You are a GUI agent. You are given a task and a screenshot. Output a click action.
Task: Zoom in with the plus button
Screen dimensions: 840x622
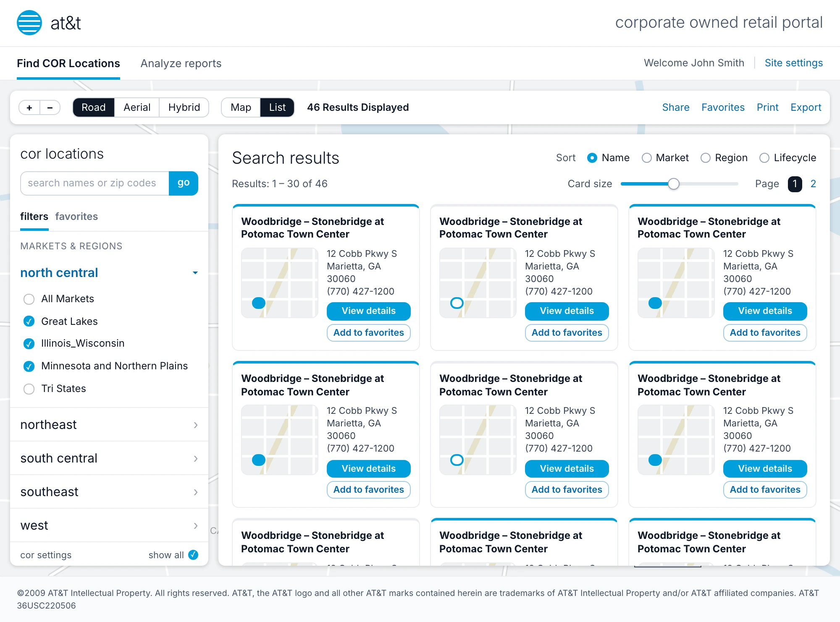(x=29, y=108)
